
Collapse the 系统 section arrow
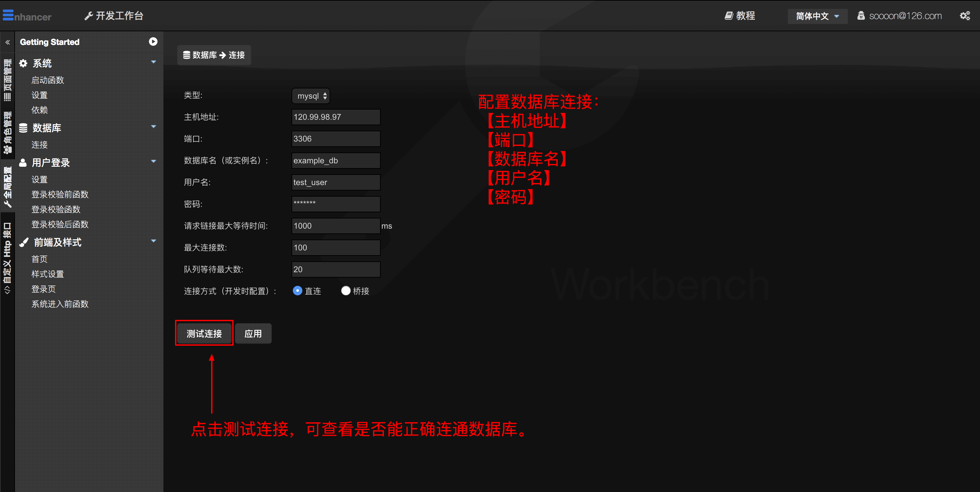[154, 62]
